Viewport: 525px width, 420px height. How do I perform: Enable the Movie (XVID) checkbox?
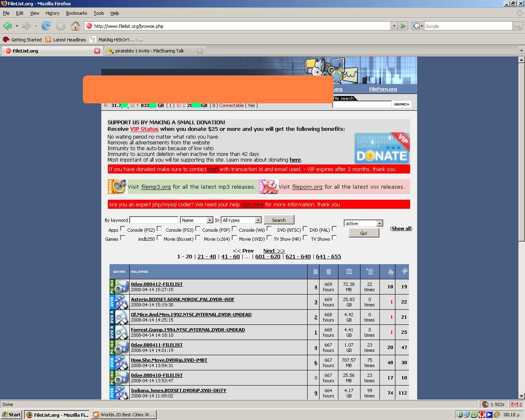pyautogui.click(x=269, y=238)
